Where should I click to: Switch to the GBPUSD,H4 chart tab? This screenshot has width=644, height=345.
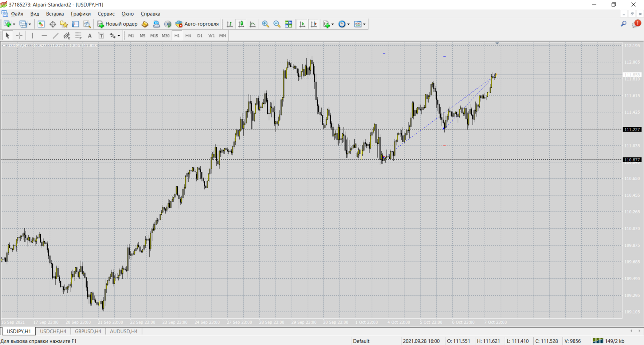[88, 331]
